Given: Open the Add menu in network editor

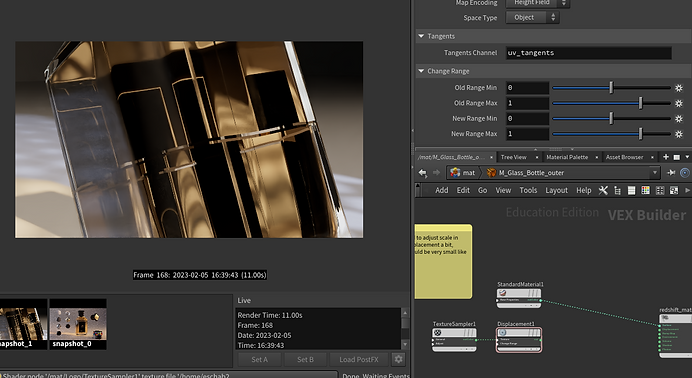Looking at the screenshot, I should (442, 190).
